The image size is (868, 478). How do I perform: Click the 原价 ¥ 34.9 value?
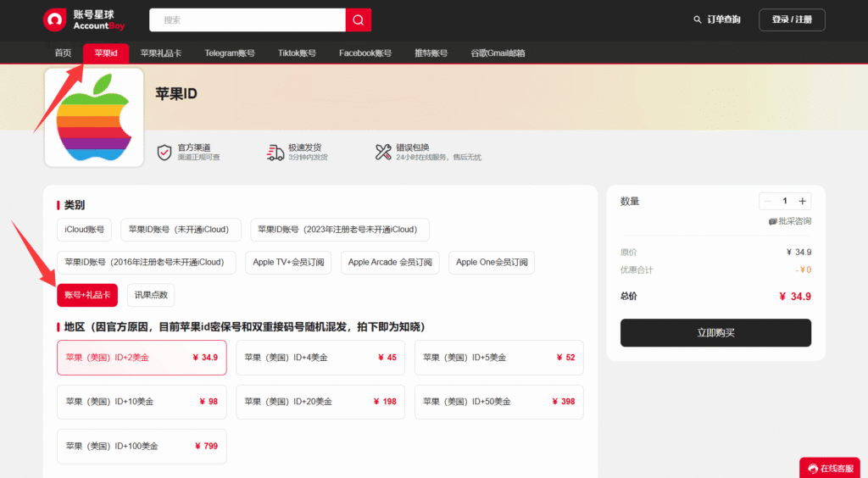pyautogui.click(x=798, y=253)
